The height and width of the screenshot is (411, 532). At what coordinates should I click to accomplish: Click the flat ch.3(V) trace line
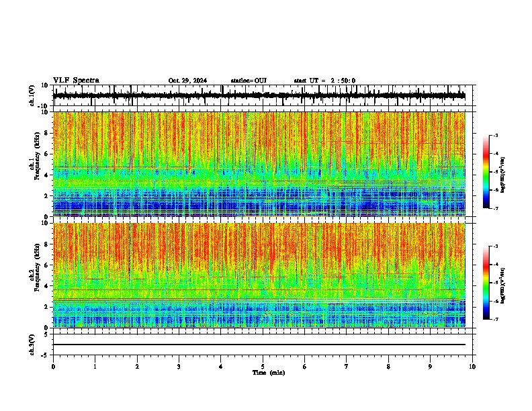259,345
